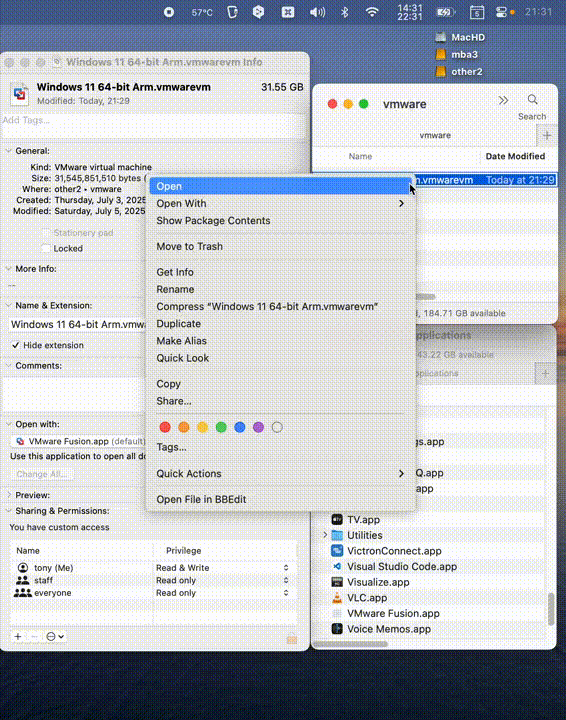Select the TV.app icon
This screenshot has width=566, height=720.
point(337,519)
